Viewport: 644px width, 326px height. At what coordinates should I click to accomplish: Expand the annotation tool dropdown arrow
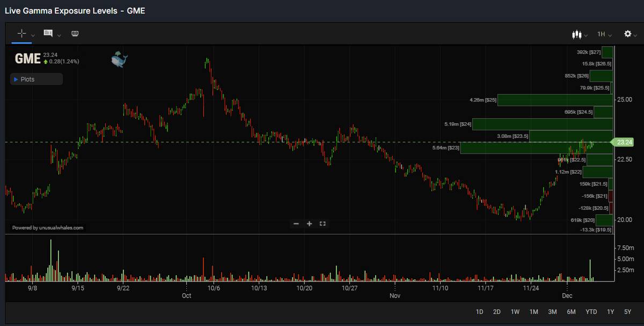[59, 35]
